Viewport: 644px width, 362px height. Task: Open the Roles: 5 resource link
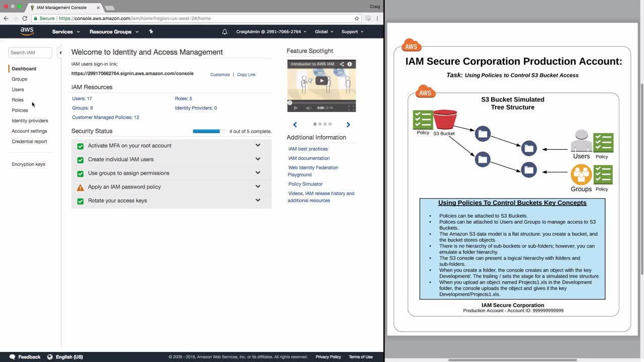[x=184, y=99]
